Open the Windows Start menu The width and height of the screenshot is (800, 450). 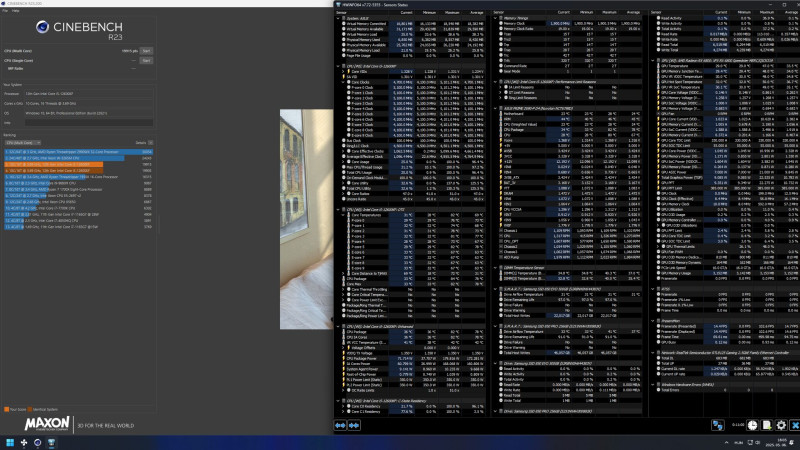point(10,442)
